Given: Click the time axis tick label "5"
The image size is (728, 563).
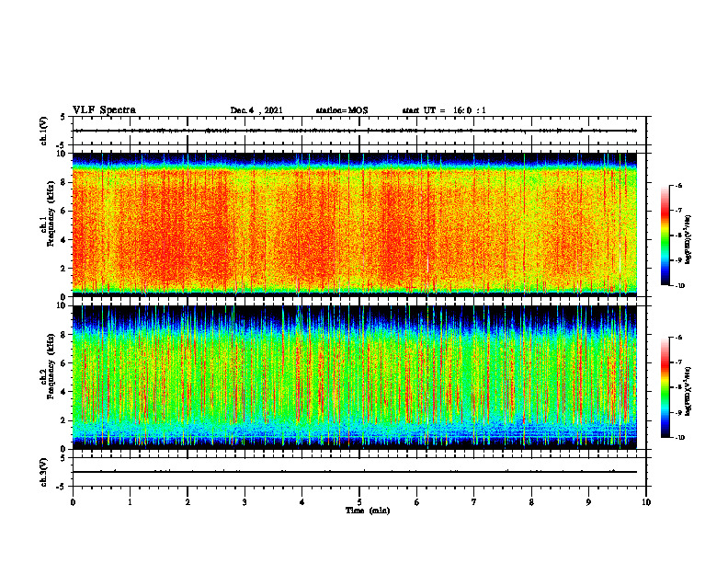Looking at the screenshot, I should [359, 502].
